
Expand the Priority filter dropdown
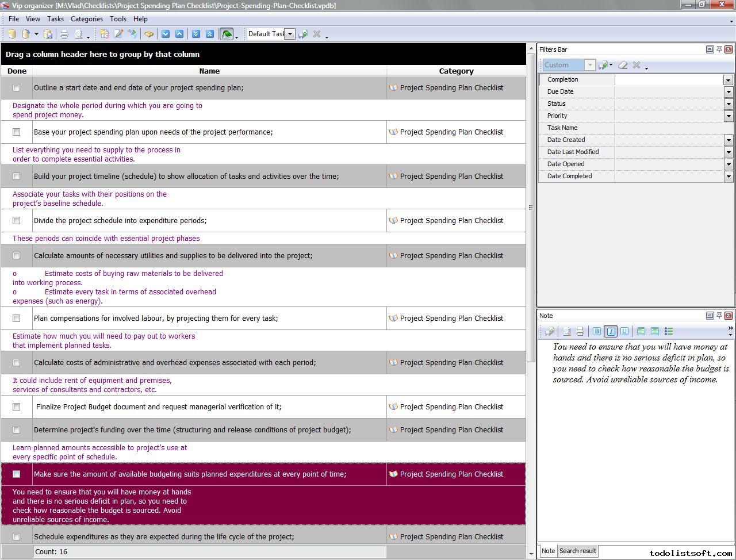(x=728, y=116)
